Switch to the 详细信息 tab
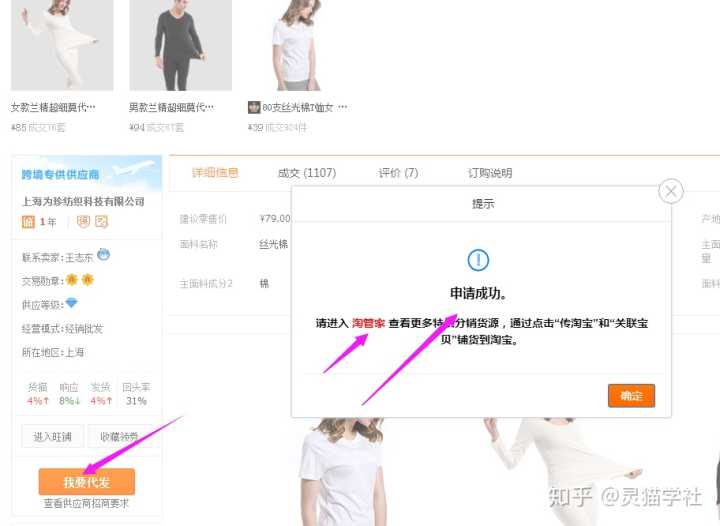 click(x=215, y=173)
